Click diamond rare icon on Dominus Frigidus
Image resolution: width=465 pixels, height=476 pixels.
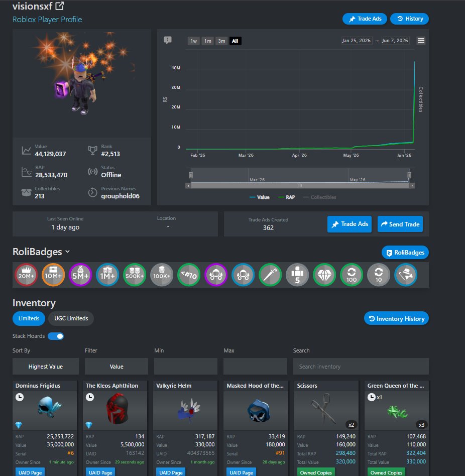point(19,425)
